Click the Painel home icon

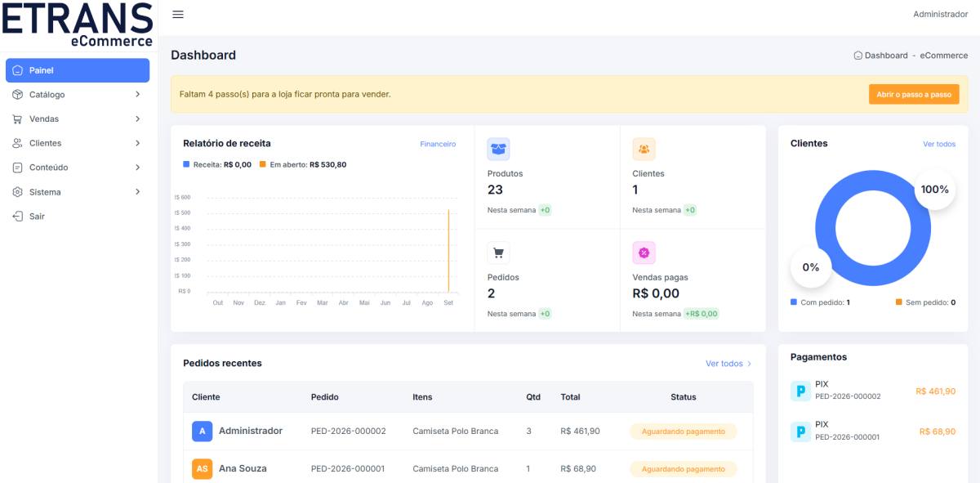tap(17, 70)
